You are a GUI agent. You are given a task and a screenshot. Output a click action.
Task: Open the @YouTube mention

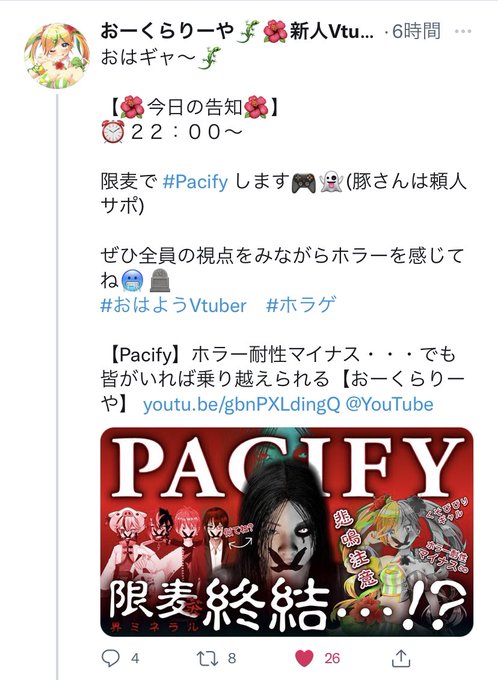click(390, 405)
